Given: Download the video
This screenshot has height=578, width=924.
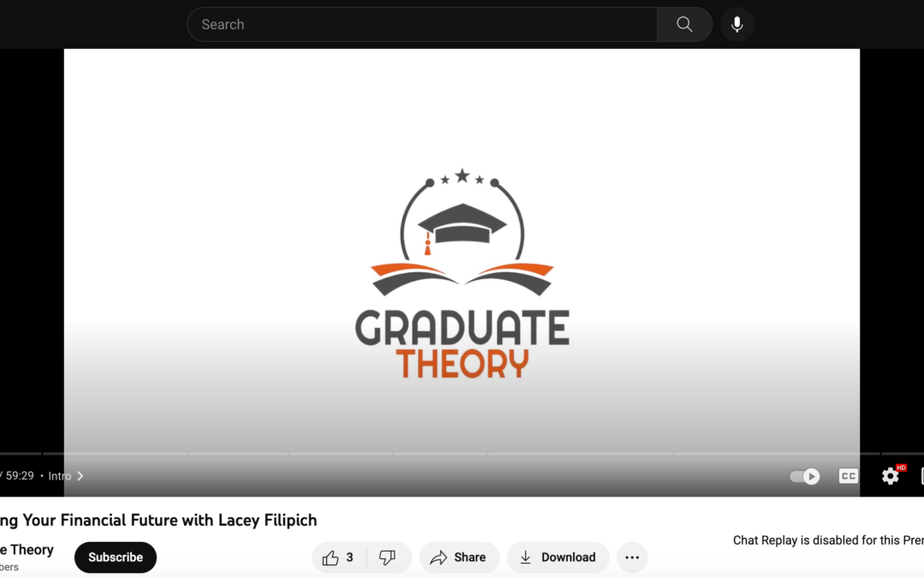Looking at the screenshot, I should click(x=558, y=557).
